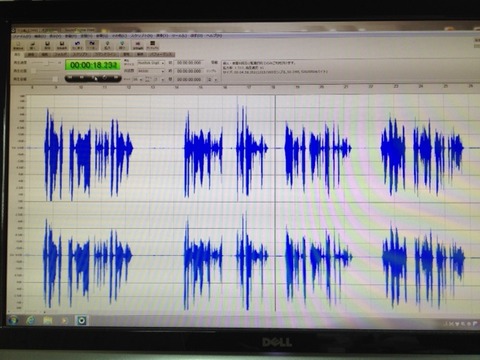
Task: Open the ファイル menu
Action: point(21,36)
